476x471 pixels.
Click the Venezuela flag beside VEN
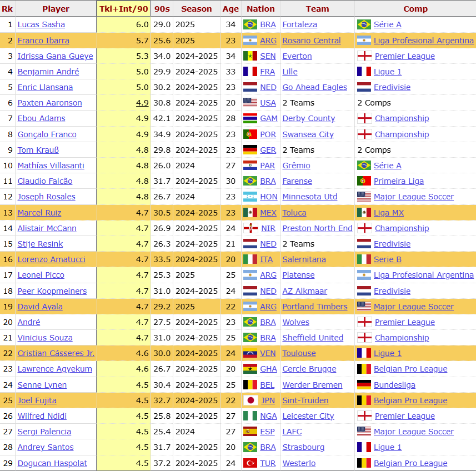pyautogui.click(x=250, y=353)
